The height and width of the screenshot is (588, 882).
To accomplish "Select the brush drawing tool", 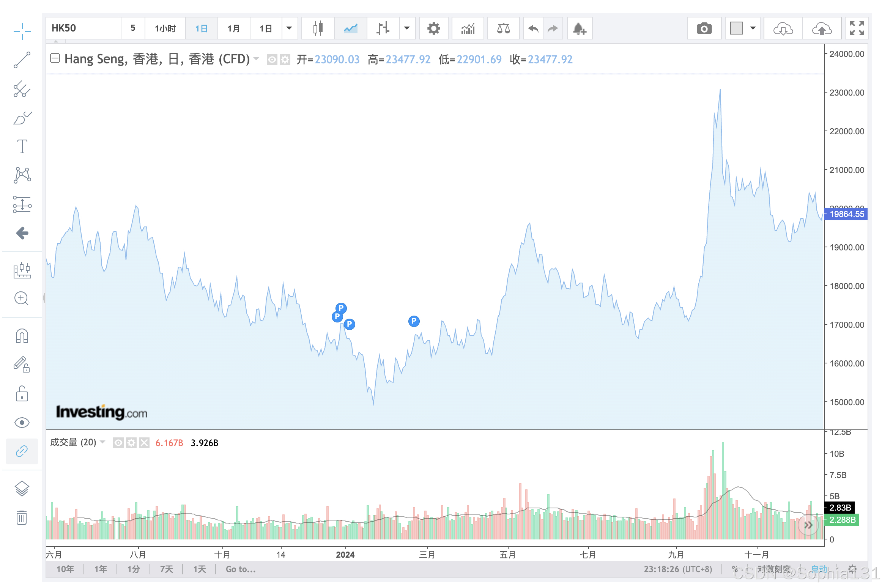I will click(22, 118).
